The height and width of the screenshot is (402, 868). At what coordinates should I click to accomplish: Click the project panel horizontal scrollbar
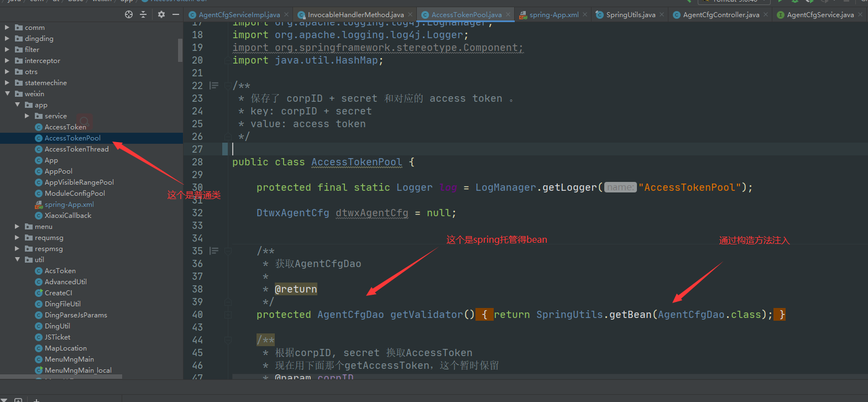(61, 377)
